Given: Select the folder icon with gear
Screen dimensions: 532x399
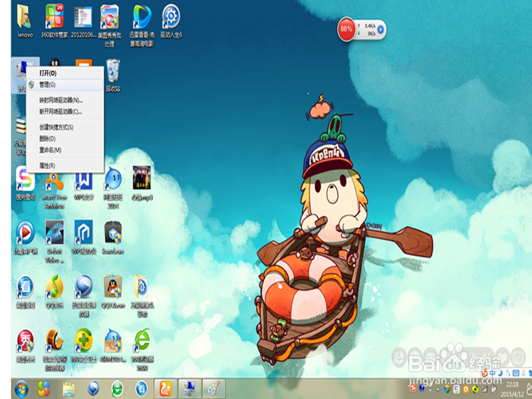Looking at the screenshot, I should (142, 296).
